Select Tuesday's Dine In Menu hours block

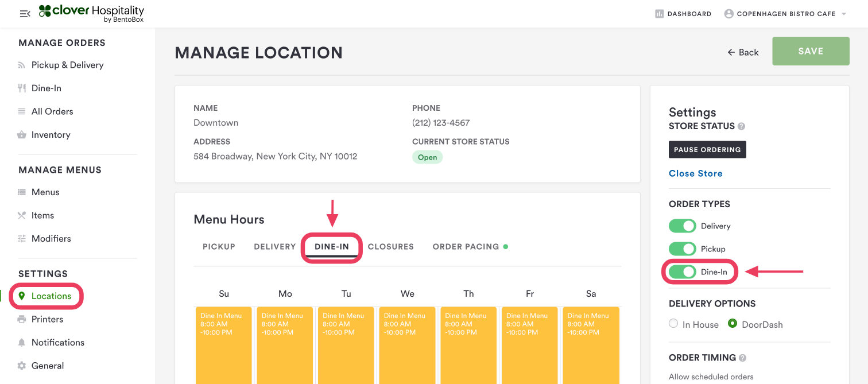pyautogui.click(x=346, y=344)
